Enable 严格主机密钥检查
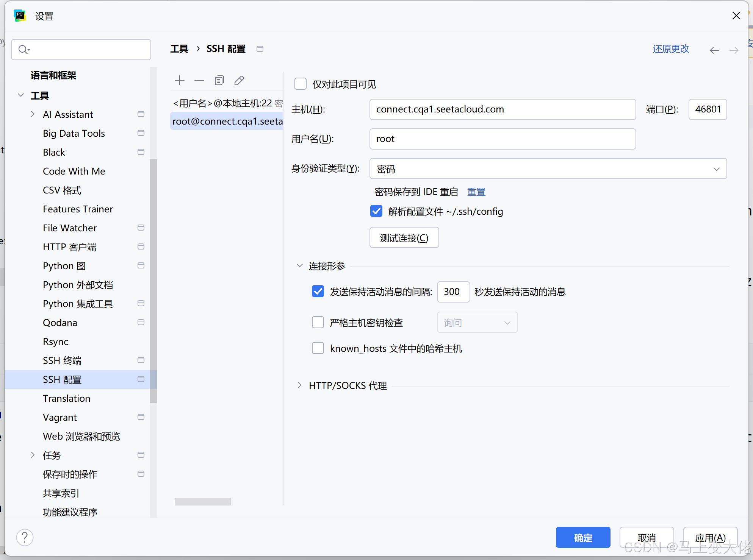The image size is (753, 560). pos(318,322)
